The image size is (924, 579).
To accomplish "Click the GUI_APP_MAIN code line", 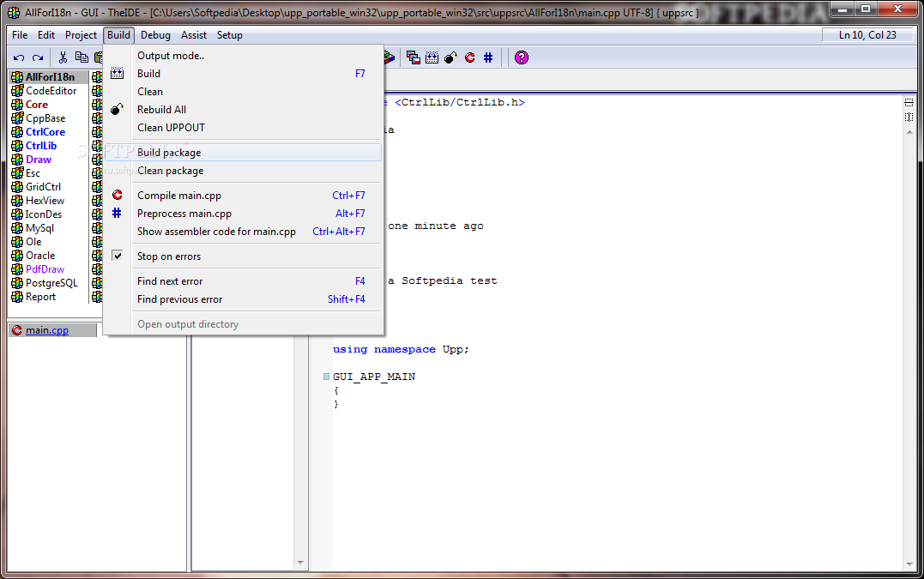I will (x=374, y=377).
